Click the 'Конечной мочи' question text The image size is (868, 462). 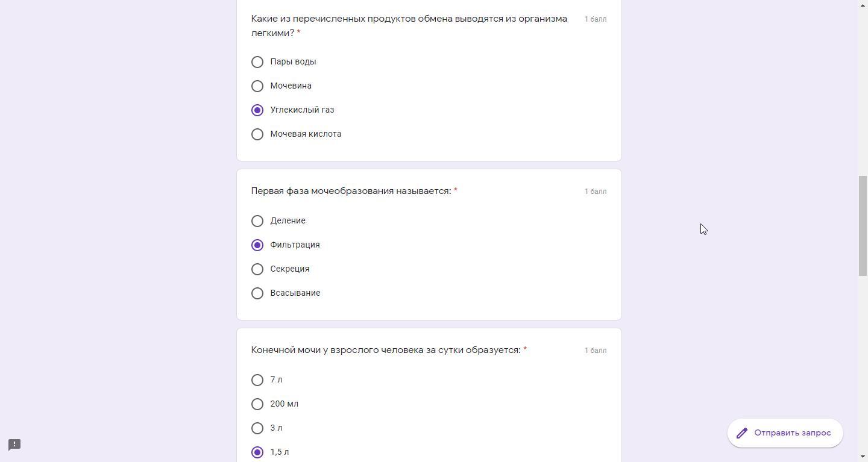pyautogui.click(x=386, y=350)
